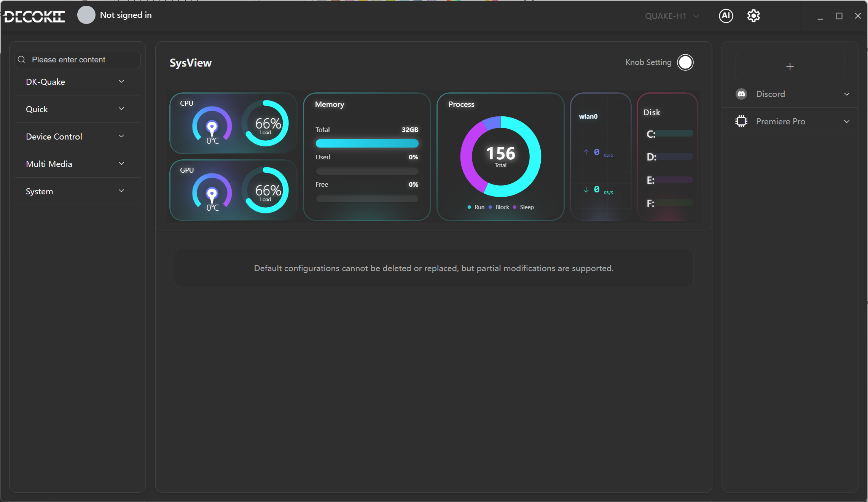
Task: Click the Sleep legend entry
Action: tap(523, 207)
